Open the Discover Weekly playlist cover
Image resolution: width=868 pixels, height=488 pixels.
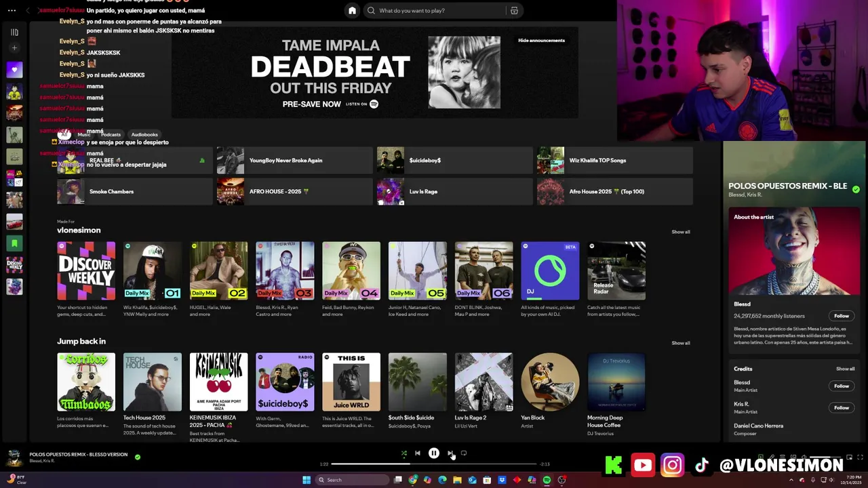point(86,270)
